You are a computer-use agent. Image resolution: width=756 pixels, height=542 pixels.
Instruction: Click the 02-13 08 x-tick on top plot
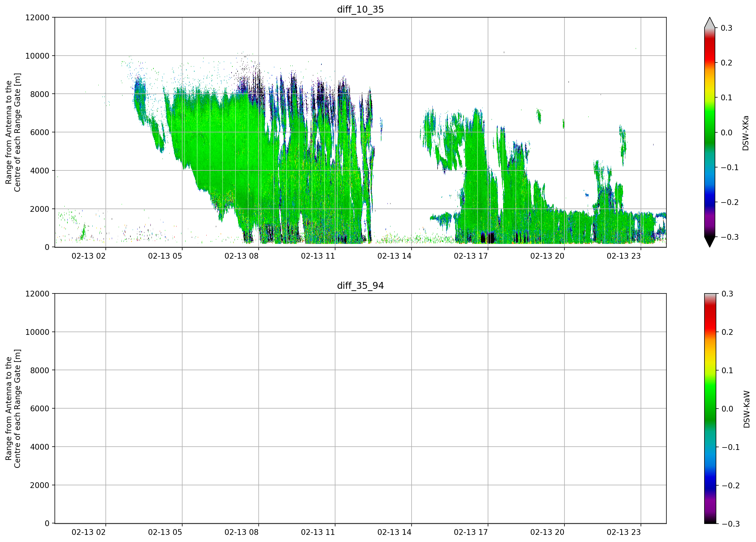pos(241,256)
